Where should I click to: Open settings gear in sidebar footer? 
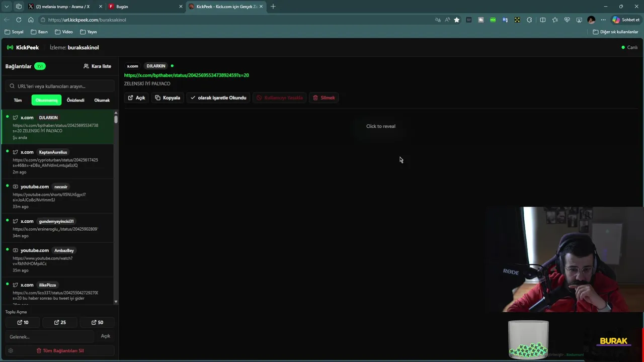pos(11,350)
